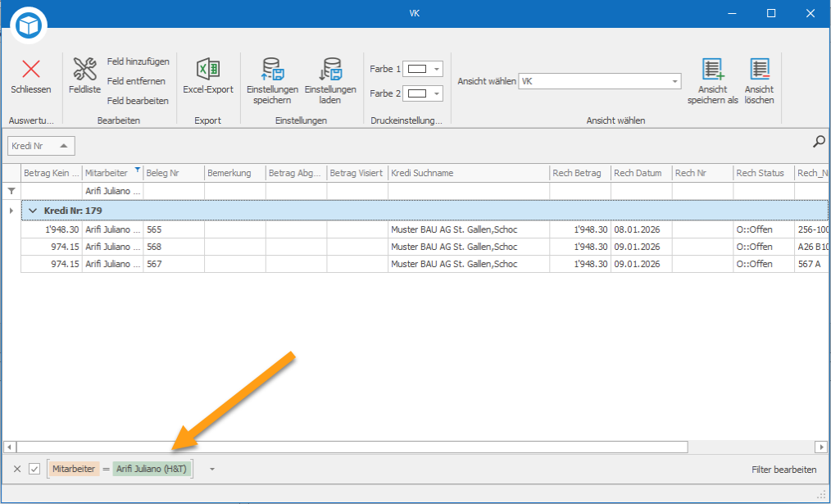The height and width of the screenshot is (504, 831).
Task: Click Einstellungen speichern database icon
Action: [x=273, y=69]
